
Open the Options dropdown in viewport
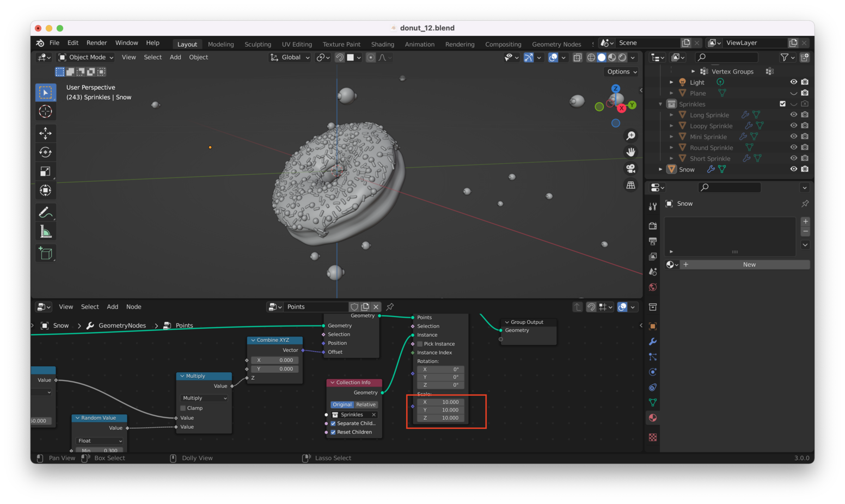point(622,72)
